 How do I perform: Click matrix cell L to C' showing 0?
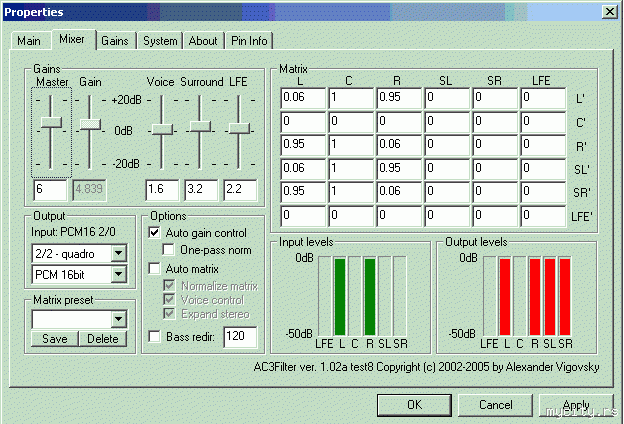(x=303, y=122)
